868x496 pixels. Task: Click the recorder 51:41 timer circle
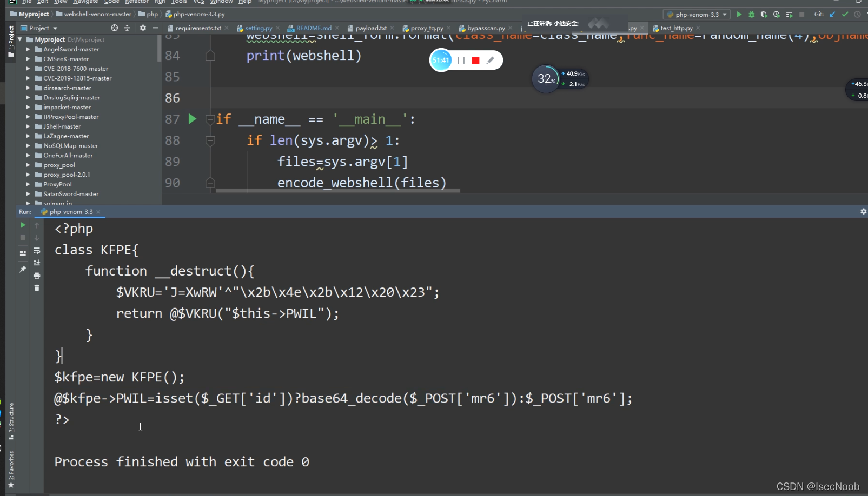click(x=441, y=60)
